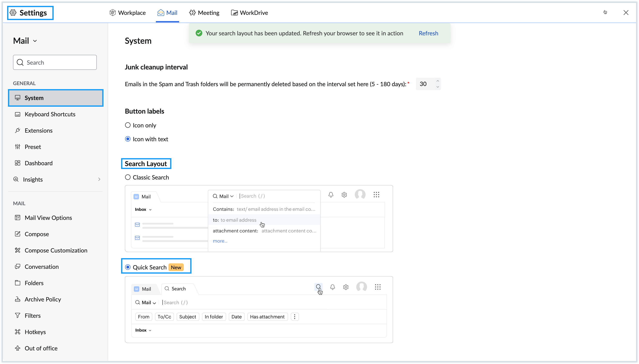This screenshot has height=364, width=639.
Task: Select the Icon only radio button
Action: coord(128,125)
